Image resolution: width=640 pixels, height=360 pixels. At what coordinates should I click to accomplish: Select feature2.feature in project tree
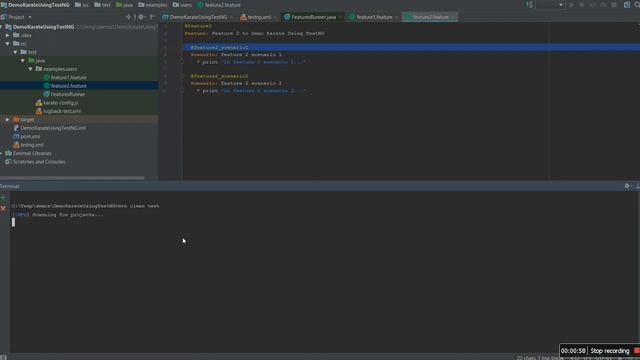(64, 86)
